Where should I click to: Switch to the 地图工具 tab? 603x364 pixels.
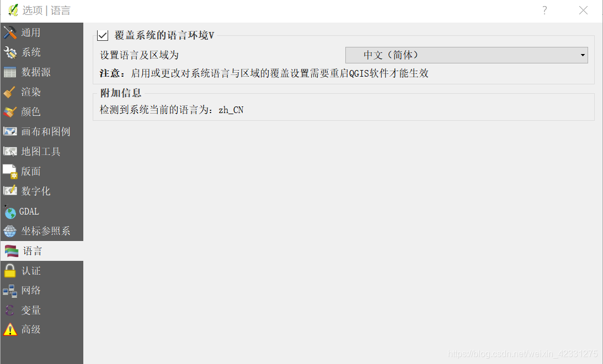42,152
